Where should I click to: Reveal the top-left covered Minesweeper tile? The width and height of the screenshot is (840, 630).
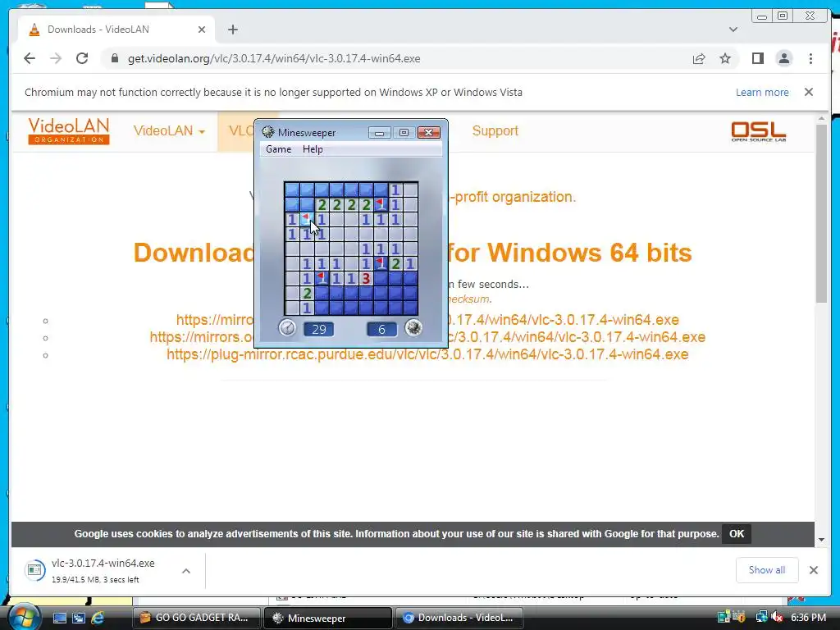point(292,189)
